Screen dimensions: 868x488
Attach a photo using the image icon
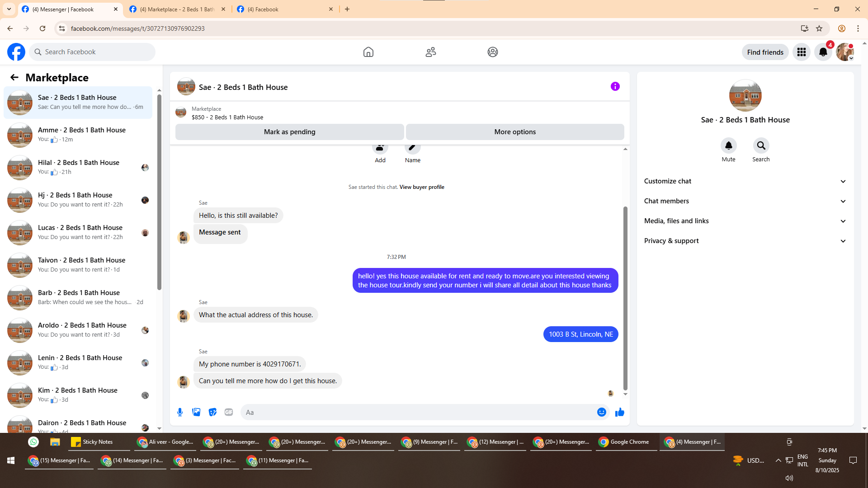coord(196,412)
